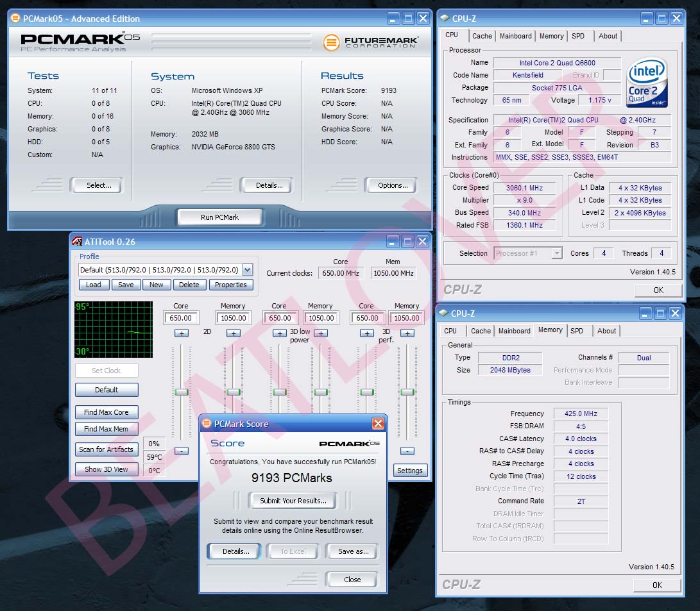Open ATITool Settings
700x611 pixels.
click(x=410, y=471)
